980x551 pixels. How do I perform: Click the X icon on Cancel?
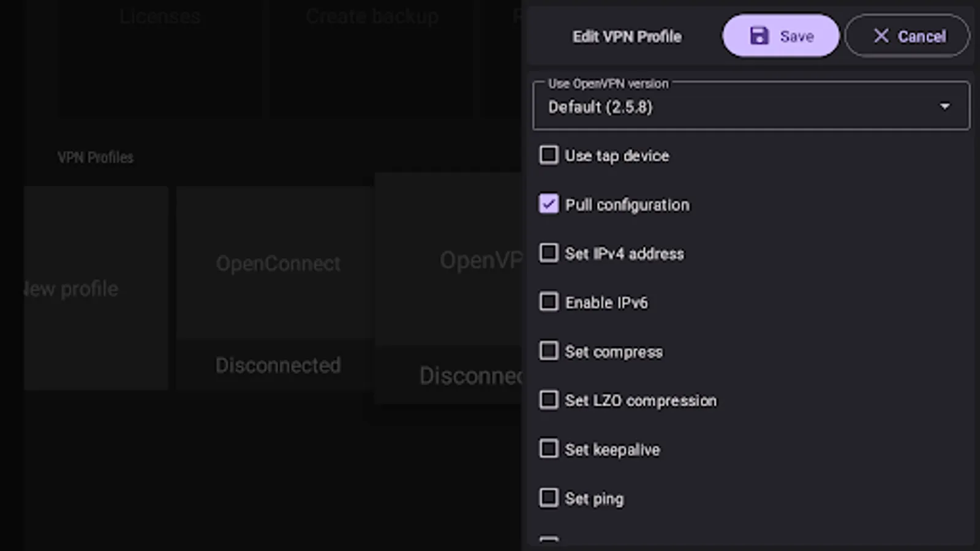pyautogui.click(x=881, y=36)
